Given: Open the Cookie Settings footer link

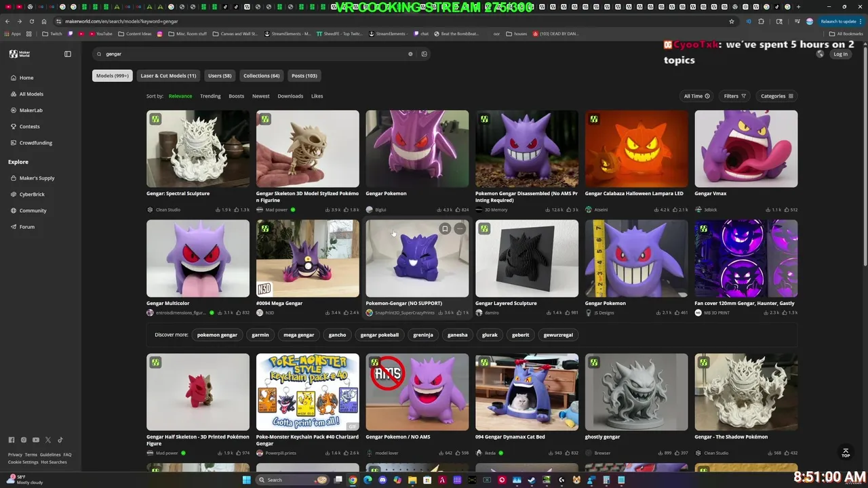Looking at the screenshot, I should (23, 462).
